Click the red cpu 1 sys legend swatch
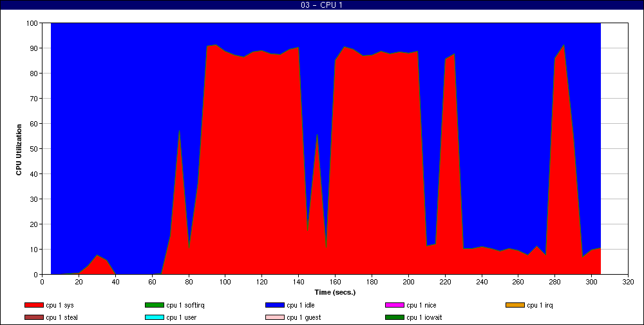The height and width of the screenshot is (325, 644). pyautogui.click(x=33, y=305)
